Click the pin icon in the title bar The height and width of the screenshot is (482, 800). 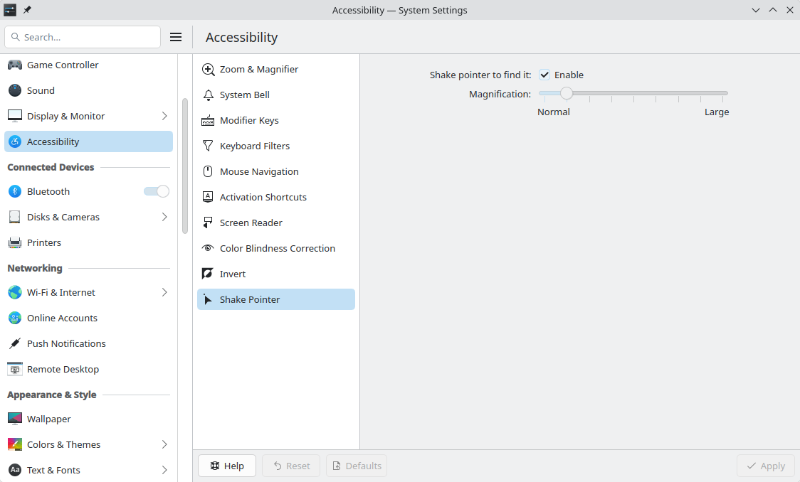coord(27,10)
